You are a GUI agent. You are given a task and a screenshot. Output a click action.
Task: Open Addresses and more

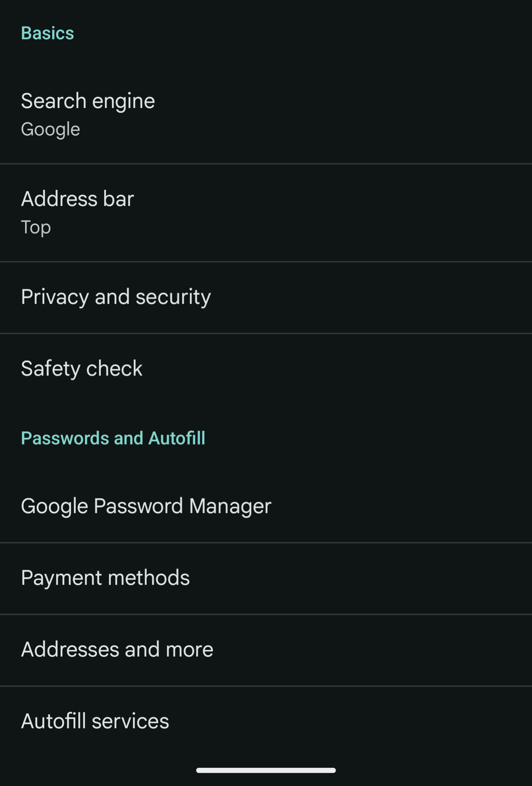click(117, 650)
